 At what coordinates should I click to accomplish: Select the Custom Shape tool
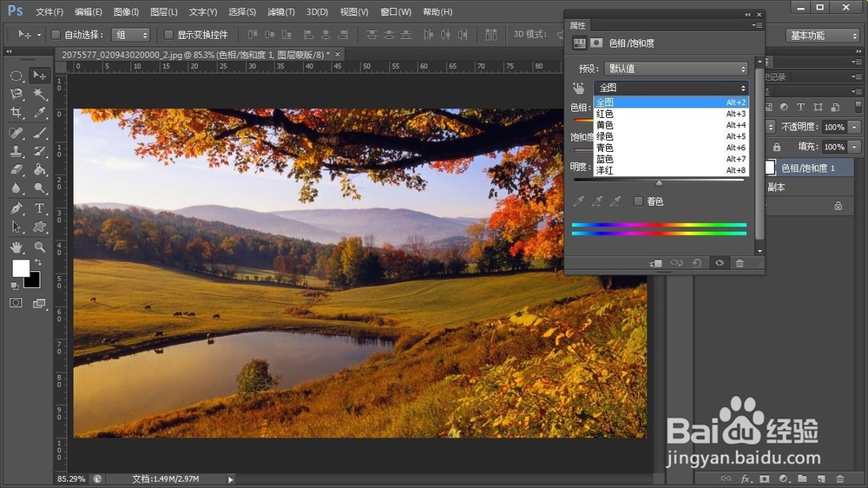pyautogui.click(x=39, y=227)
